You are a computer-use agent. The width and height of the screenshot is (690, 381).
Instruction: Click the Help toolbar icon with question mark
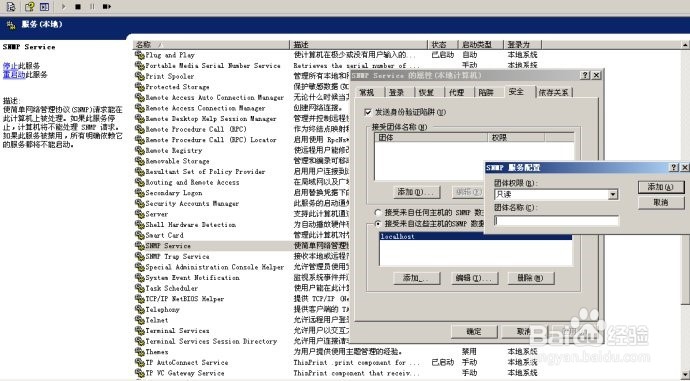click(x=29, y=7)
